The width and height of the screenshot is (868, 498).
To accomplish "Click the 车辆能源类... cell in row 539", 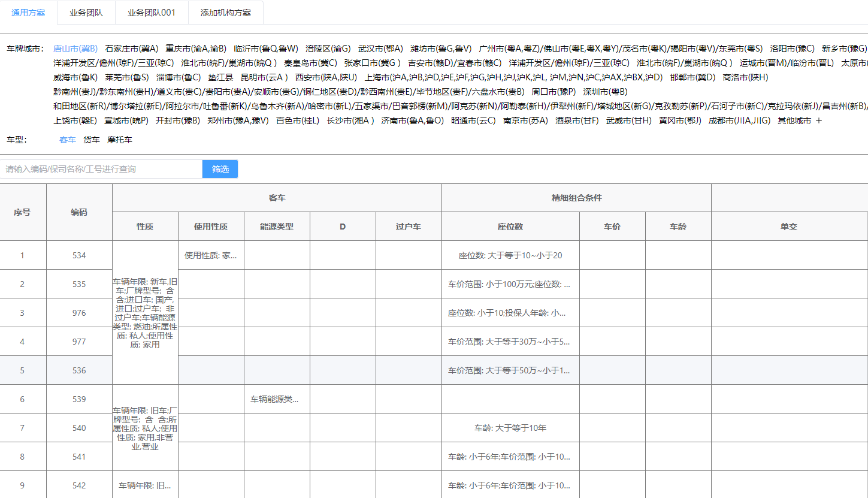I will 277,399.
